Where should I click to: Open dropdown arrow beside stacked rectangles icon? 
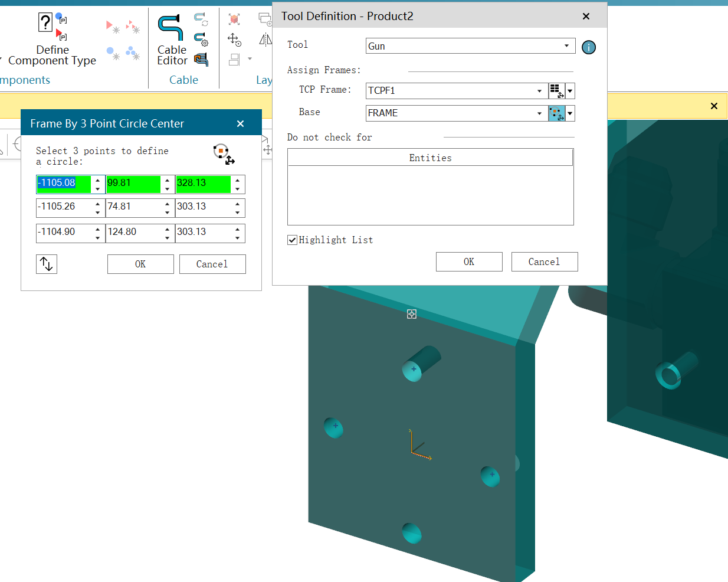click(250, 59)
